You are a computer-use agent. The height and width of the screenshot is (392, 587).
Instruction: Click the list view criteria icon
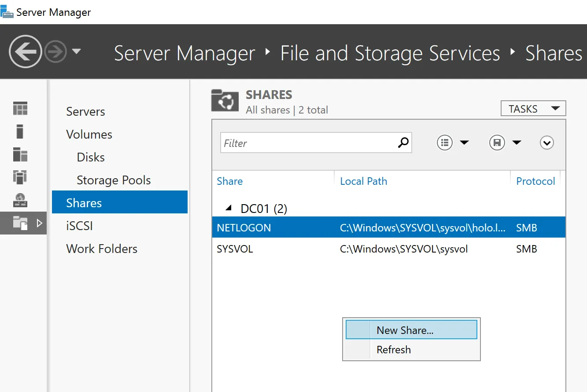445,143
